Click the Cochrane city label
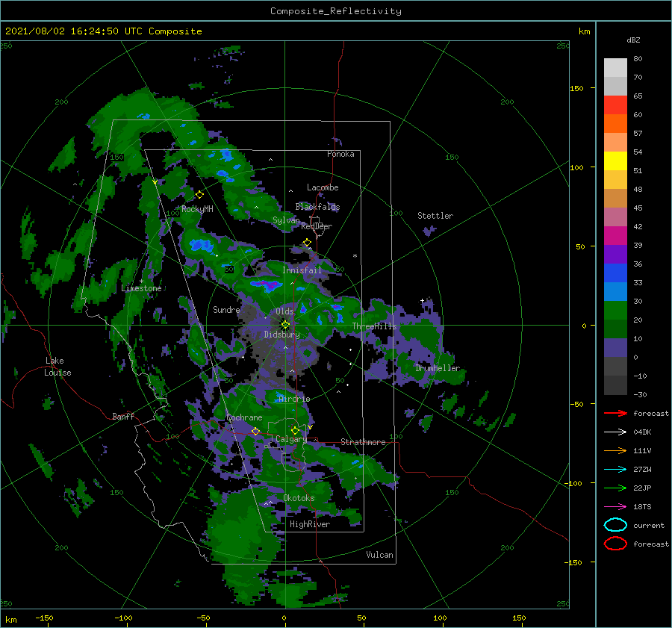 click(244, 417)
